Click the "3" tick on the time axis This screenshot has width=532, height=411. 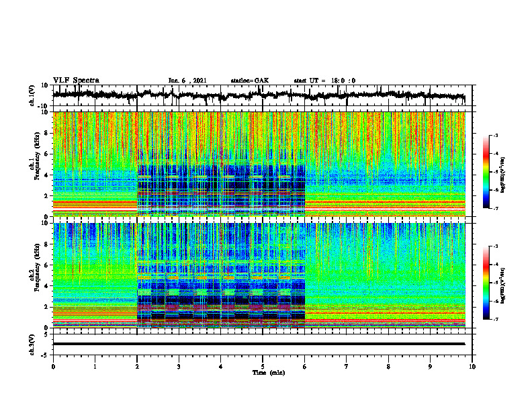179,367
